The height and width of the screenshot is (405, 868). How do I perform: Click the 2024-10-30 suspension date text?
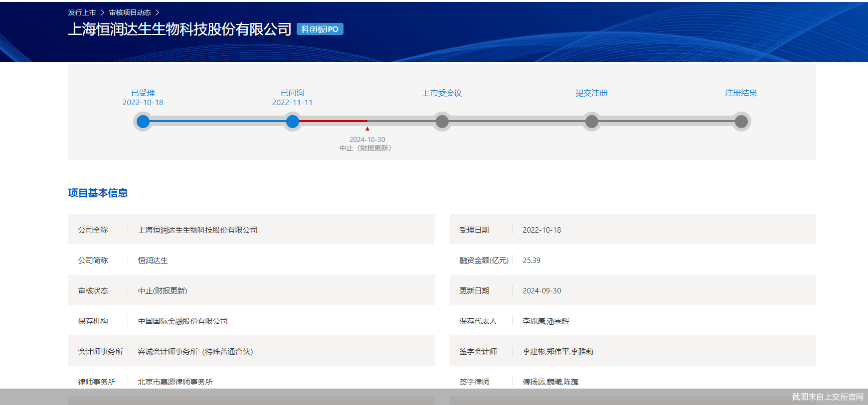367,139
